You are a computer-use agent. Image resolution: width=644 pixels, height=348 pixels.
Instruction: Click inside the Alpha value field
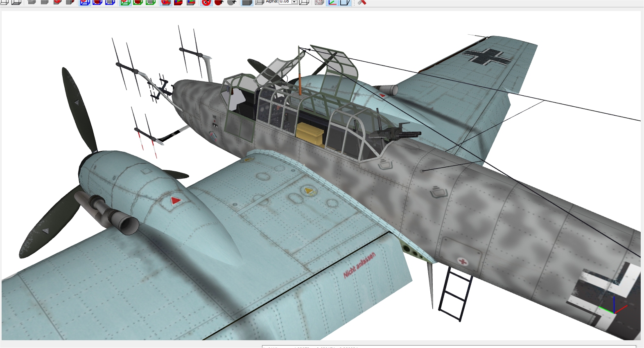285,2
